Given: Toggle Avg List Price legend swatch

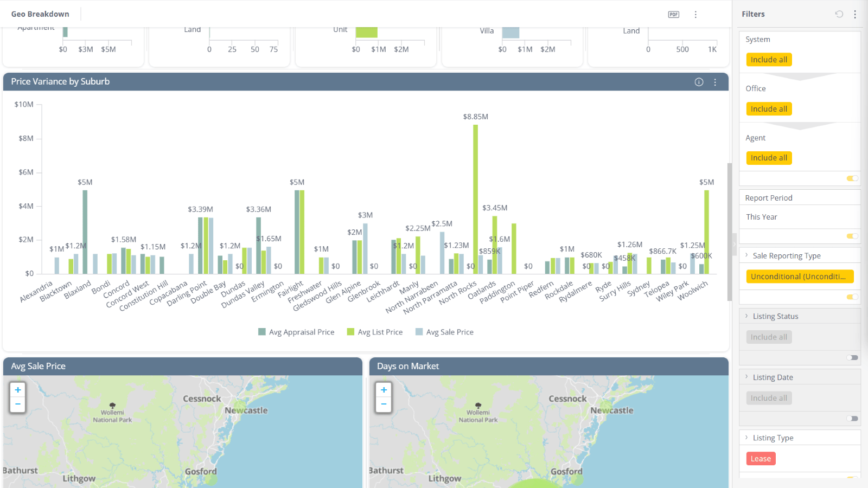Looking at the screenshot, I should (x=350, y=332).
